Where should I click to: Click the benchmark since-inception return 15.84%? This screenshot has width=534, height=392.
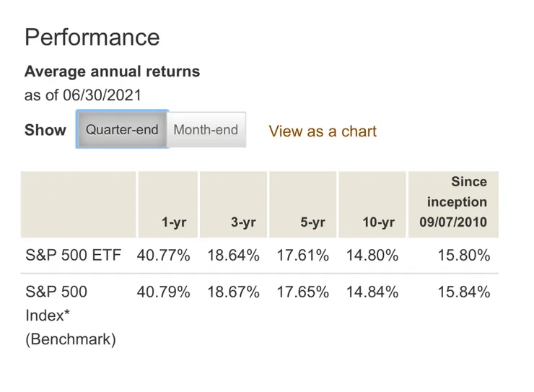(464, 292)
